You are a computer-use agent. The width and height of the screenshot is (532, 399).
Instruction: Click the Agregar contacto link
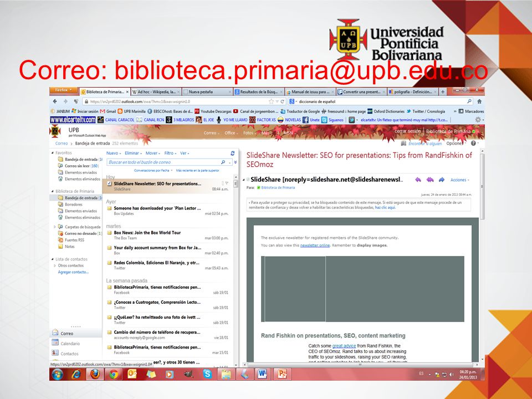(x=73, y=272)
